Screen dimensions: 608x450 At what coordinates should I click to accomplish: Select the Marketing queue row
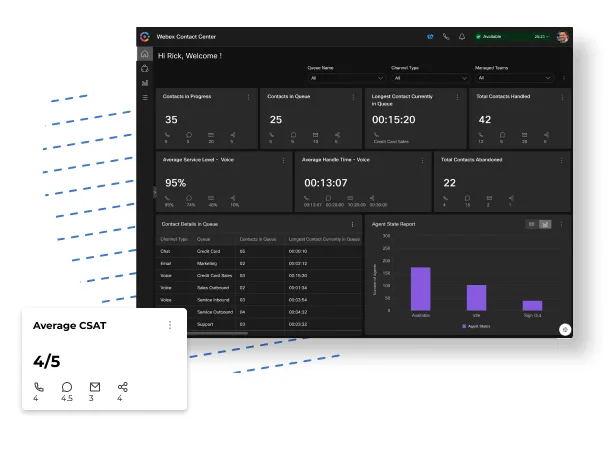click(x=259, y=264)
